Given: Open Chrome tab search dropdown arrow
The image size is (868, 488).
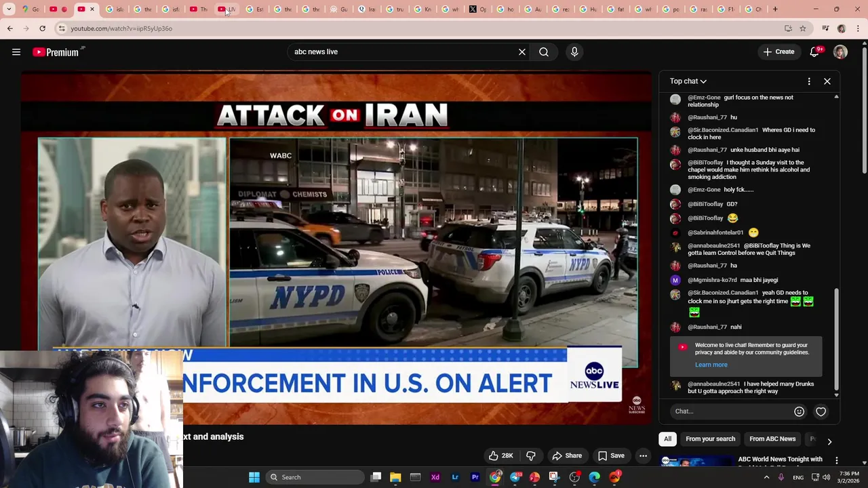Looking at the screenshot, I should click(9, 9).
